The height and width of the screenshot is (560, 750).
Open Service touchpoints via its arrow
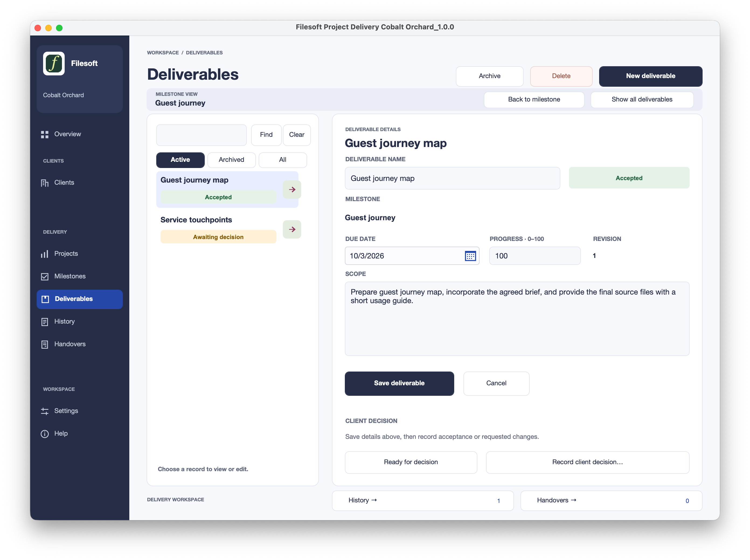292,230
